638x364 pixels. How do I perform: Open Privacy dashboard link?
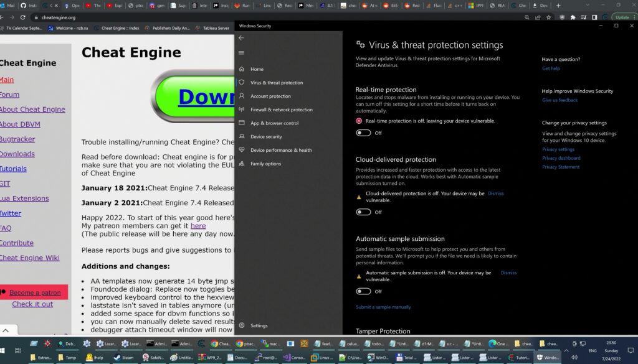[561, 158]
